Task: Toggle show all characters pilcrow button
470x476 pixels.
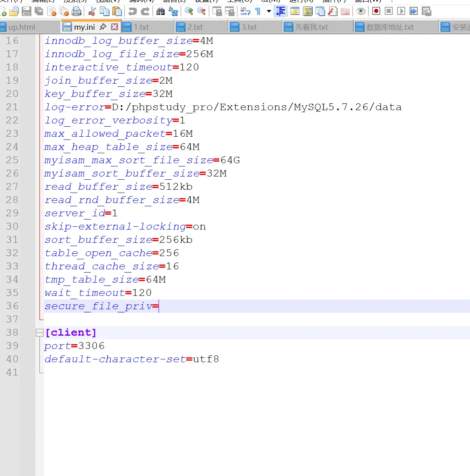Action: coord(258,11)
